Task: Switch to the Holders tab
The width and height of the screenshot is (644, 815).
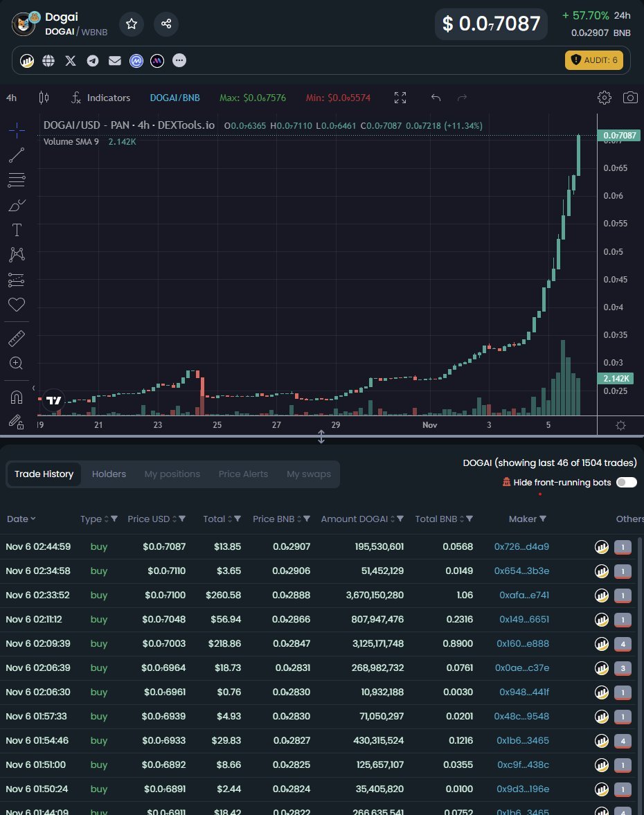Action: point(109,474)
